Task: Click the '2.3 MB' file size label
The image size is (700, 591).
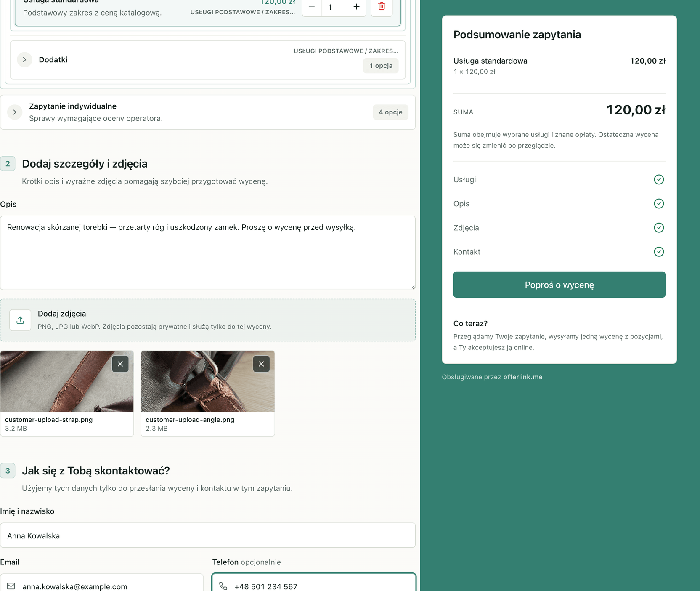Action: (156, 429)
